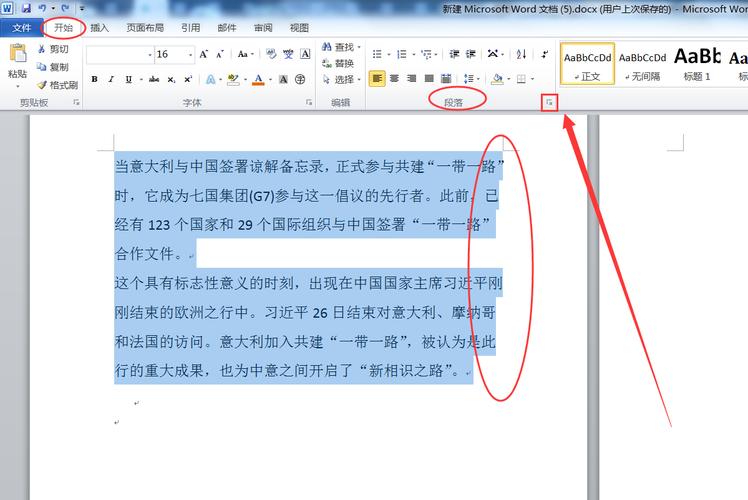Switch to the 页面布局 (Page Layout) tab
This screenshot has width=748, height=500.
tap(145, 28)
